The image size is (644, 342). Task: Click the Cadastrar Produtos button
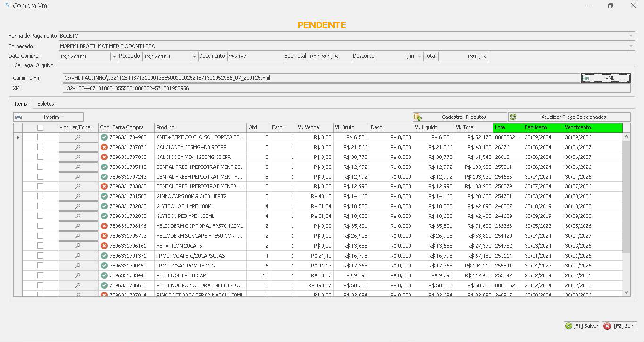pos(460,117)
